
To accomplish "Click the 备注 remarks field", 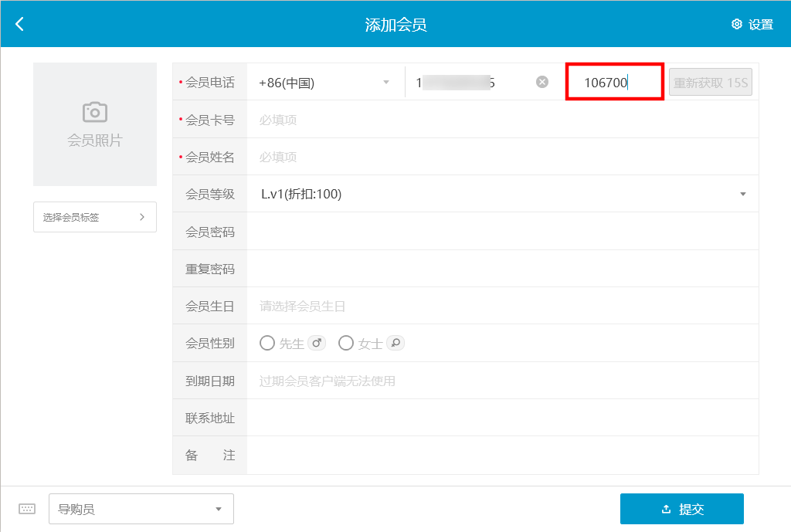I will pos(502,456).
